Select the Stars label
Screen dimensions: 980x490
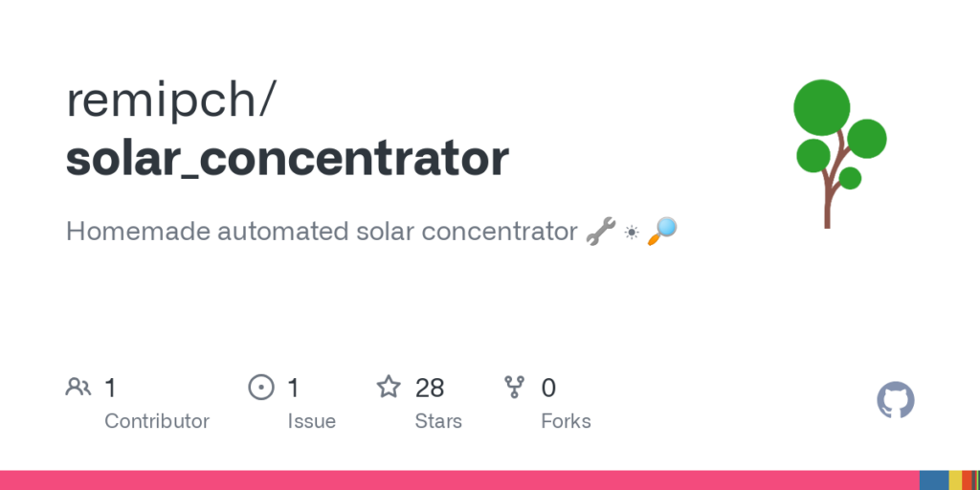pyautogui.click(x=438, y=421)
